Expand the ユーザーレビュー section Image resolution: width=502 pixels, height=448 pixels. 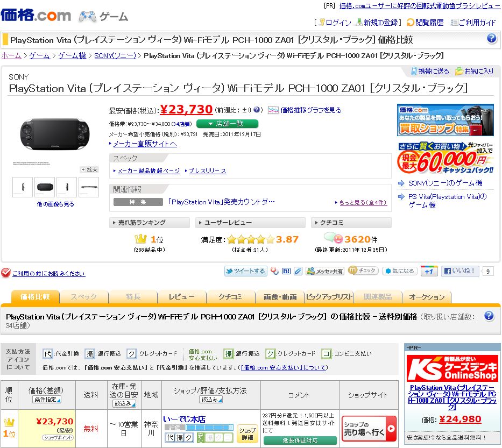tap(250, 223)
